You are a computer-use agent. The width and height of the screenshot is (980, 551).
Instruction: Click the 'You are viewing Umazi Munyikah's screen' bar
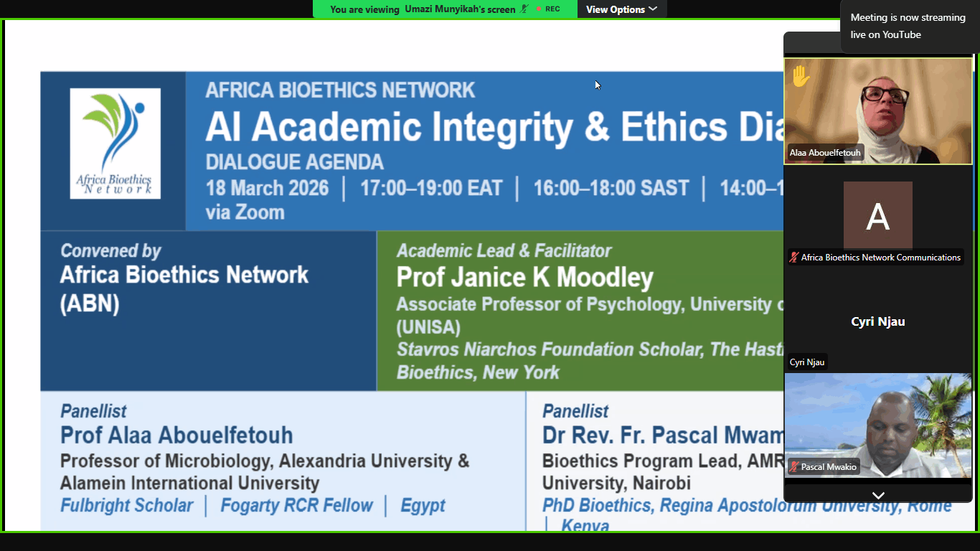(445, 9)
